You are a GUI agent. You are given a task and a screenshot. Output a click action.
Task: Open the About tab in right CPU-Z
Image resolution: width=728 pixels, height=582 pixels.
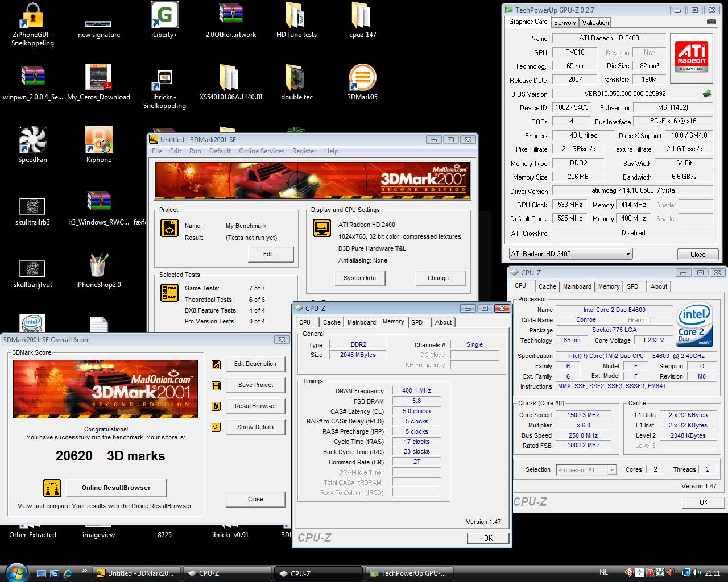pyautogui.click(x=659, y=287)
